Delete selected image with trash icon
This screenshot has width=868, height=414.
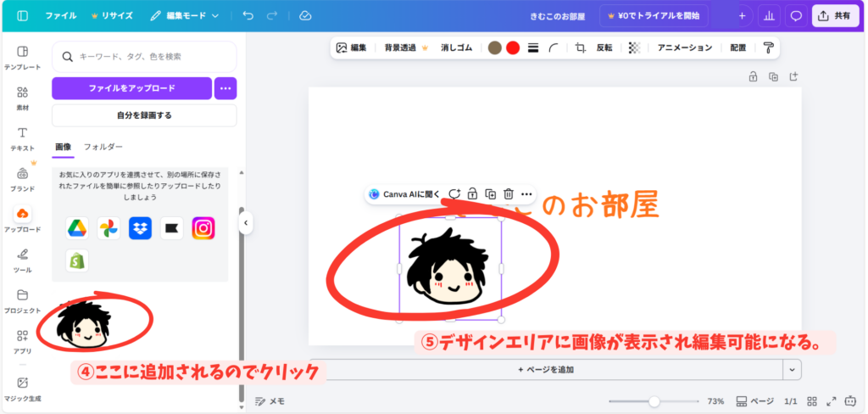509,194
